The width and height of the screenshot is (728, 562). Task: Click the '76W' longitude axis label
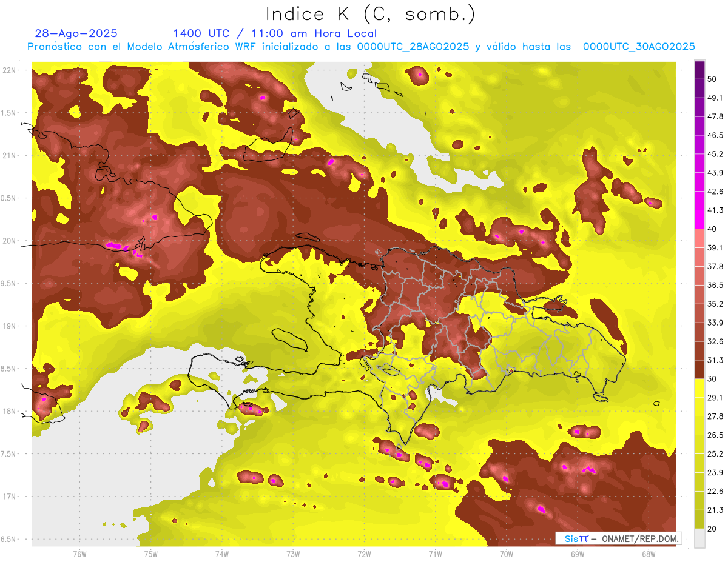(79, 555)
